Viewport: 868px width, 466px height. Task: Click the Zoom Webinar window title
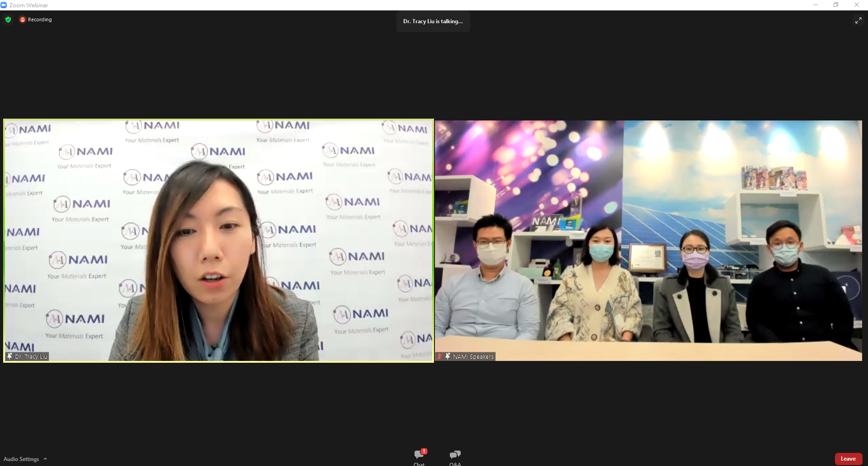click(x=29, y=5)
